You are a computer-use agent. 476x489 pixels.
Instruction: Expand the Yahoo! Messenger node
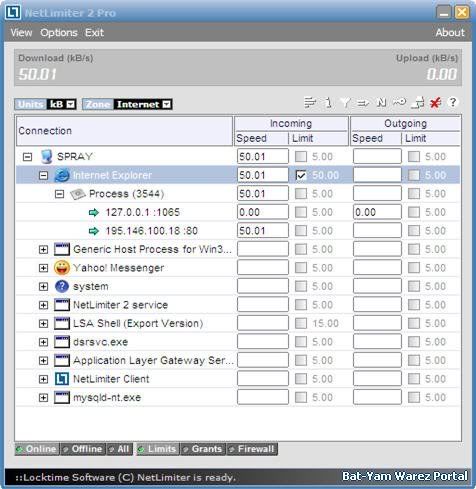tap(43, 268)
